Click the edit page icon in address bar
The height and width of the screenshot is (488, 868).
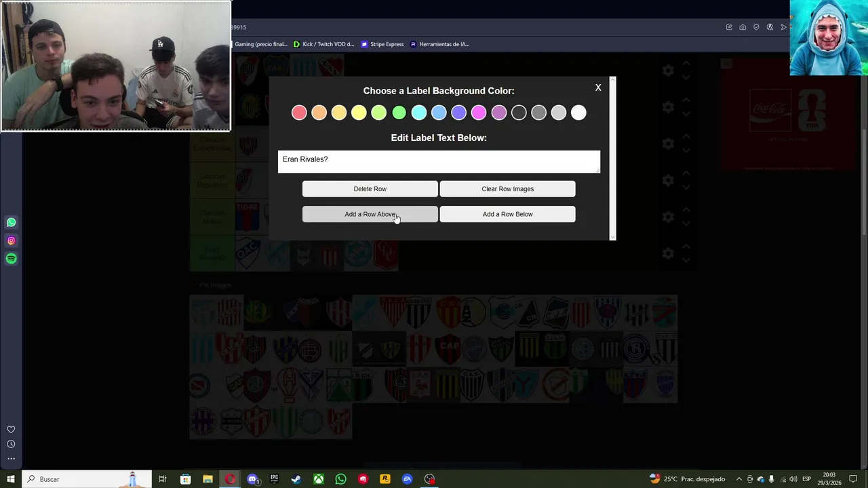[729, 27]
